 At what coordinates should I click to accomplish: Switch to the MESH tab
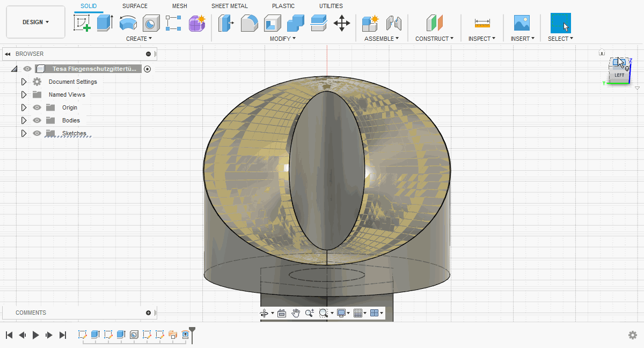(x=180, y=6)
